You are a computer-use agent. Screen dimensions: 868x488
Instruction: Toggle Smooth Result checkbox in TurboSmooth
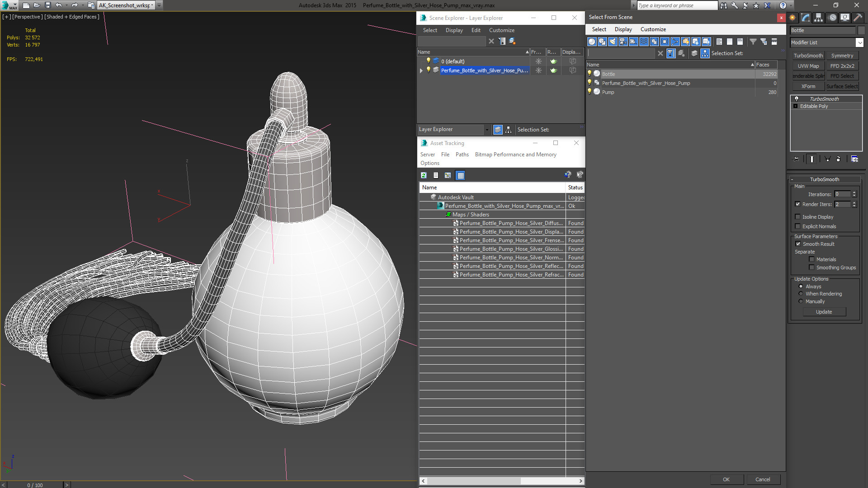tap(799, 244)
